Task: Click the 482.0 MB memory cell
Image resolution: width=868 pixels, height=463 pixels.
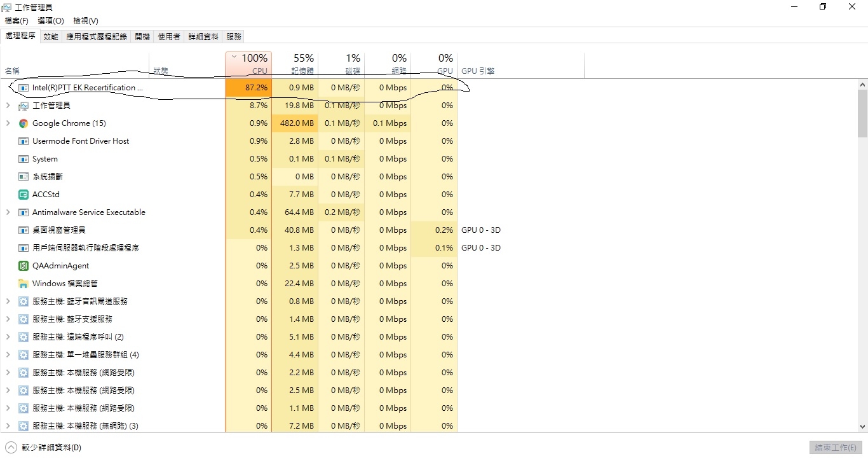Action: point(295,123)
